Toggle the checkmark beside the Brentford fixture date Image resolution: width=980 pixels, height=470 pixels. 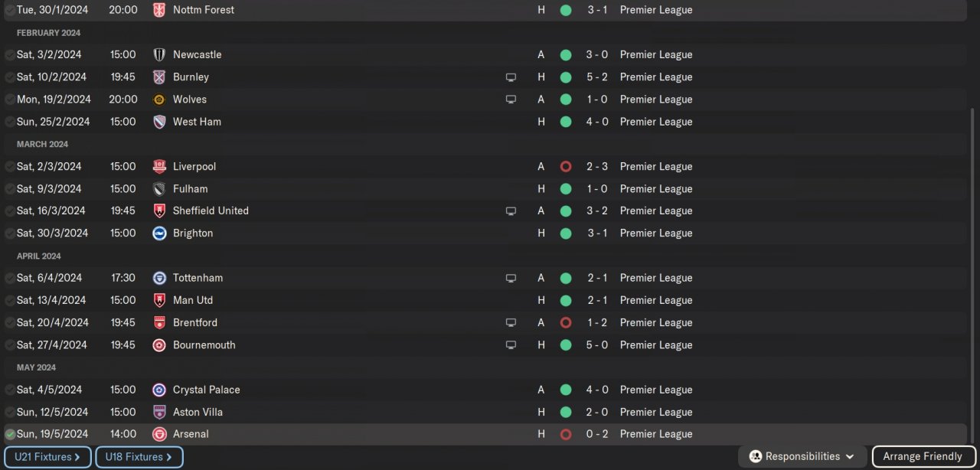coord(10,323)
